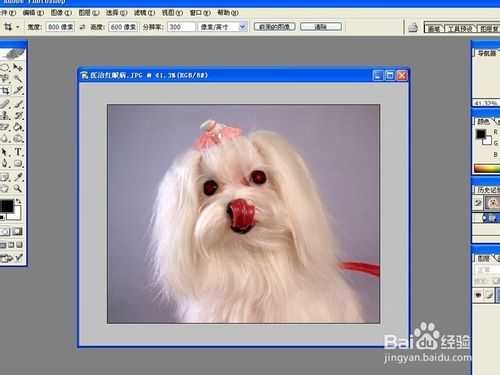Image resolution: width=500 pixels, height=375 pixels.
Task: Open the 画笔 palette well tab
Action: click(434, 28)
